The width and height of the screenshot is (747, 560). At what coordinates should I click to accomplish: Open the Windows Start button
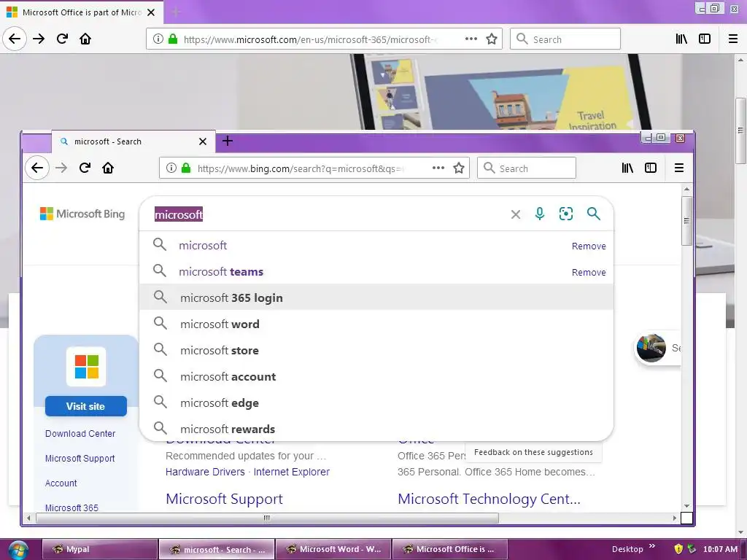18,550
